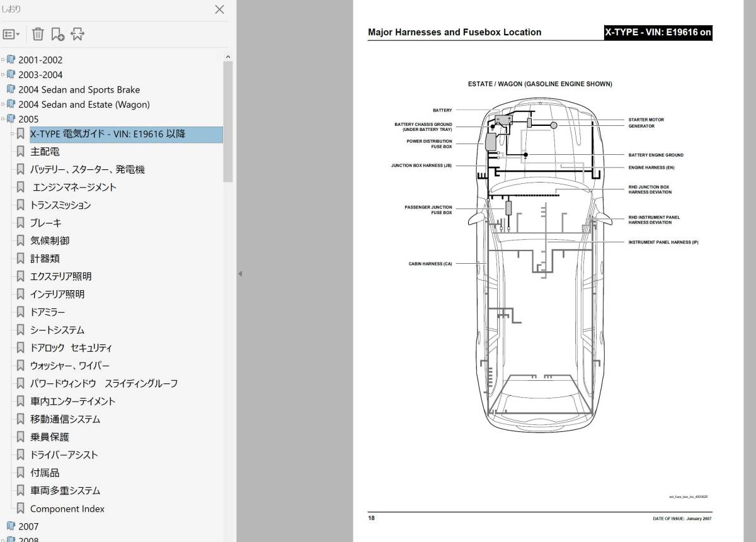Collapse the bookmarks pane using the divider arrow
756x542 pixels.
point(240,274)
